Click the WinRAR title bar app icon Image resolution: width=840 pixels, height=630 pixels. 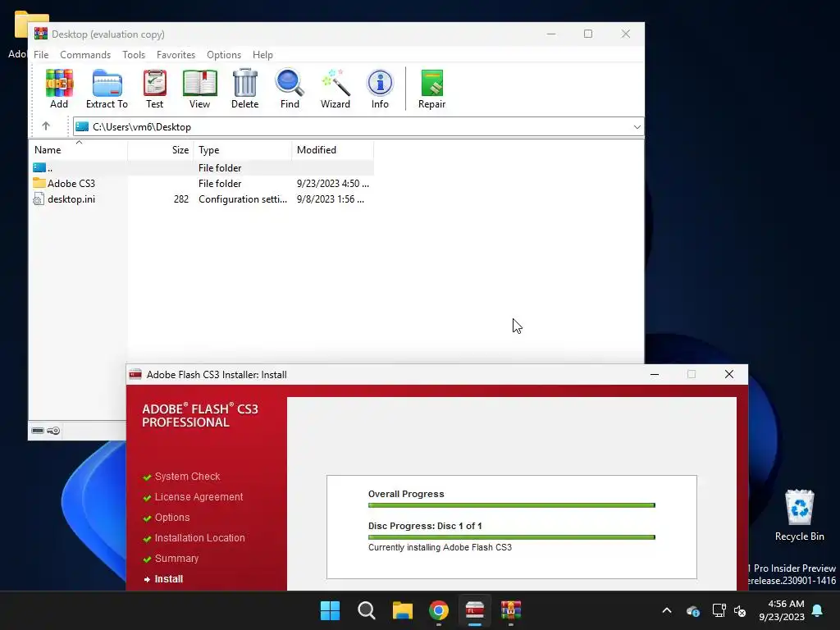tap(41, 34)
